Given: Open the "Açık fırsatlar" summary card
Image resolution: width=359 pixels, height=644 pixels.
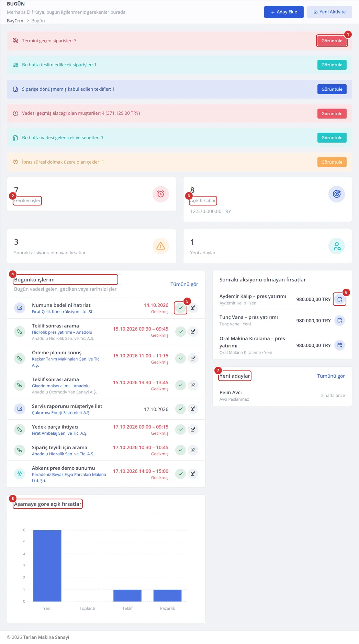Looking at the screenshot, I should point(268,199).
